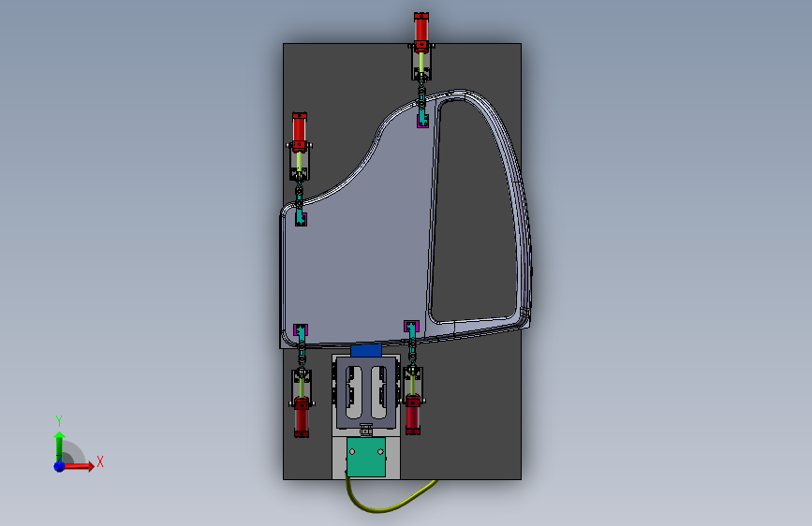
Task: Select the magenta clamp pad at the bottom left
Action: click(301, 329)
